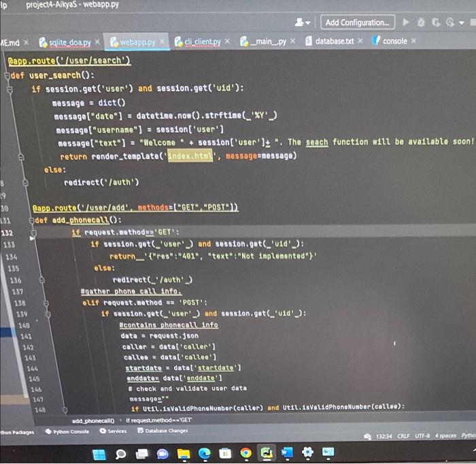476x464 pixels.
Task: Click the 132:34 cursor position indicator
Action: [384, 436]
